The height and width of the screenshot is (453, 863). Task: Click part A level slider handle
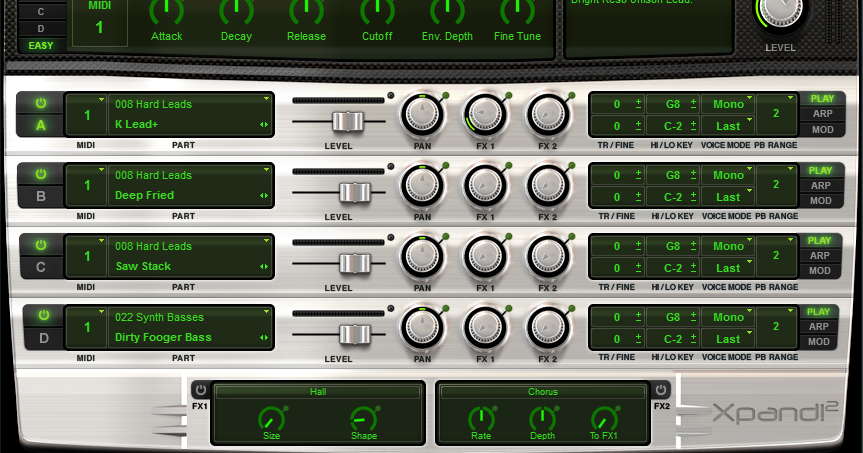pos(348,121)
